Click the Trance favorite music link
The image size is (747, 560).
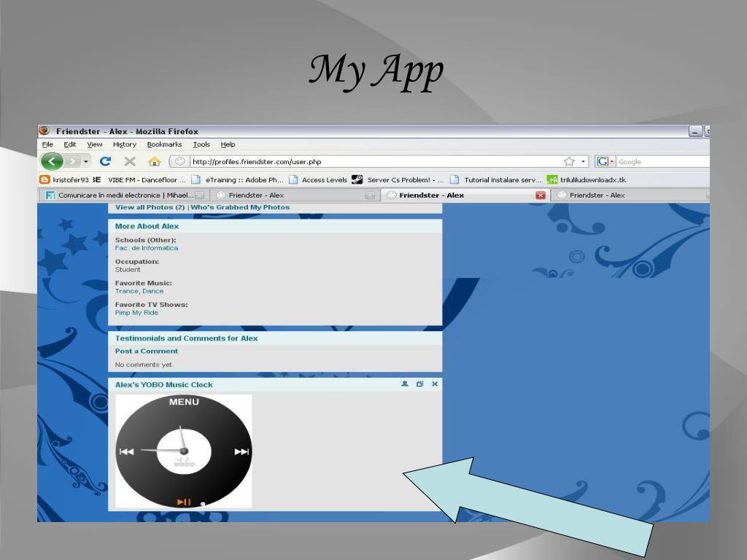point(127,291)
